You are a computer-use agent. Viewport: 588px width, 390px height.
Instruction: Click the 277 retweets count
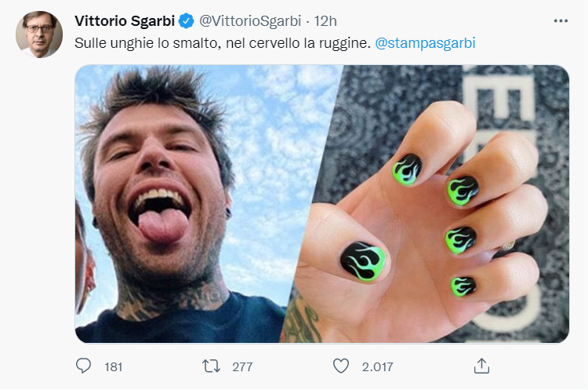point(241,366)
